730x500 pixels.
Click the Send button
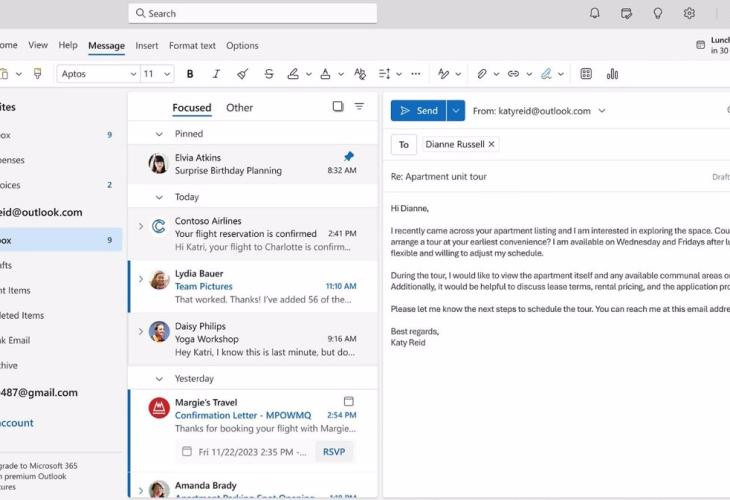(x=417, y=111)
